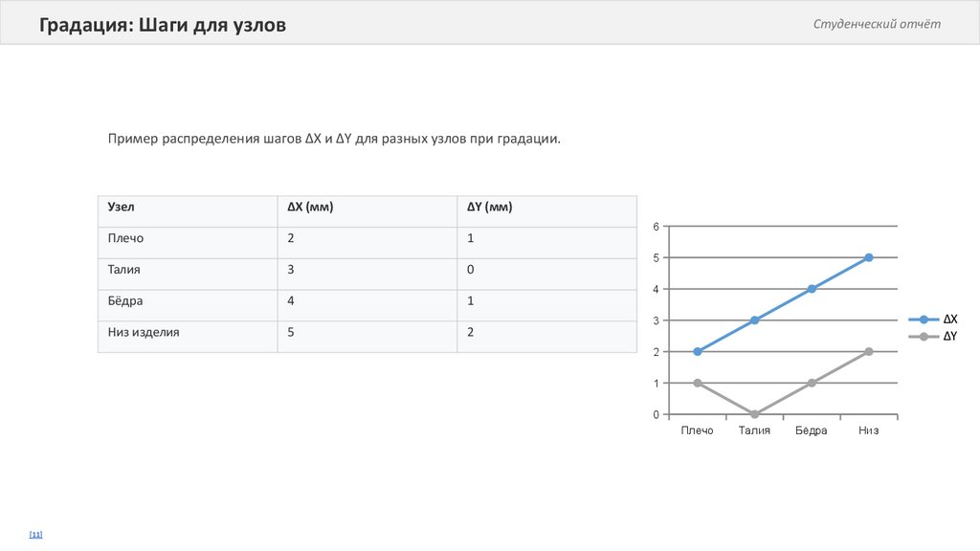Click the gray ΔY point at zero on Талия
The height and width of the screenshot is (551, 980).
[754, 414]
